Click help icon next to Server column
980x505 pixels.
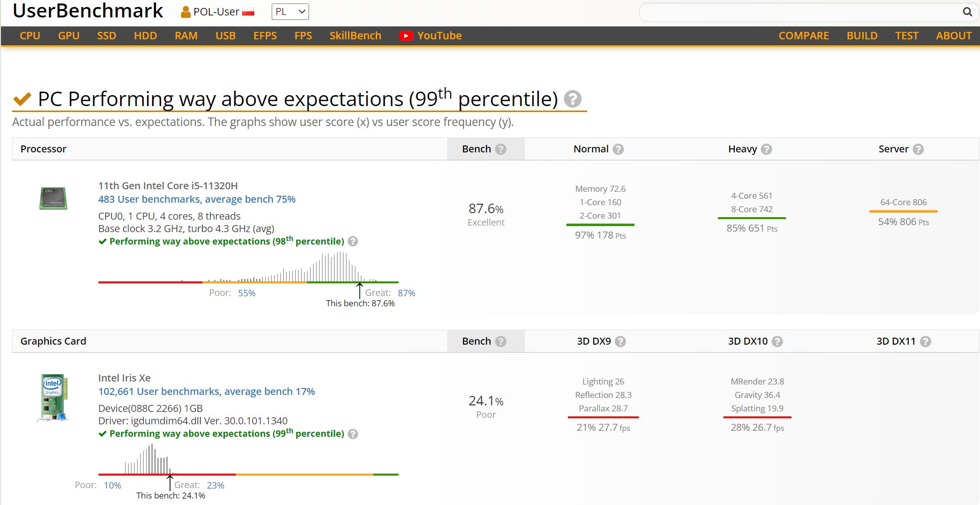pos(918,149)
